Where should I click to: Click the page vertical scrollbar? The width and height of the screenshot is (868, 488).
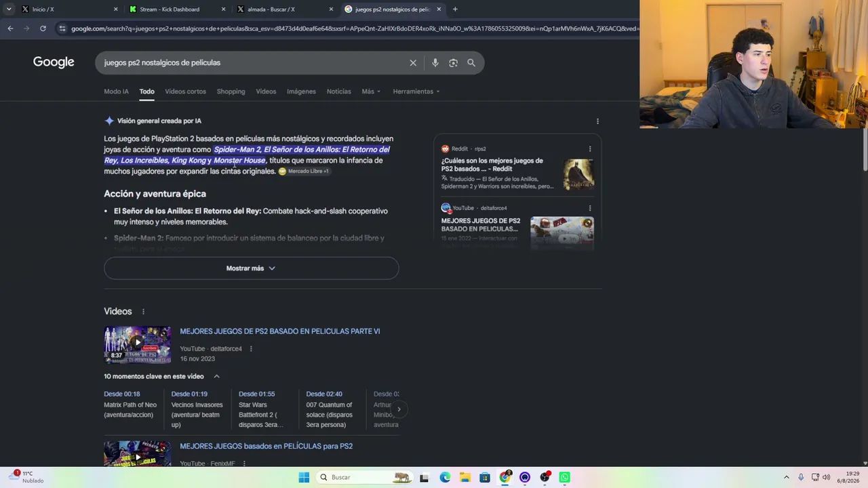(x=865, y=149)
